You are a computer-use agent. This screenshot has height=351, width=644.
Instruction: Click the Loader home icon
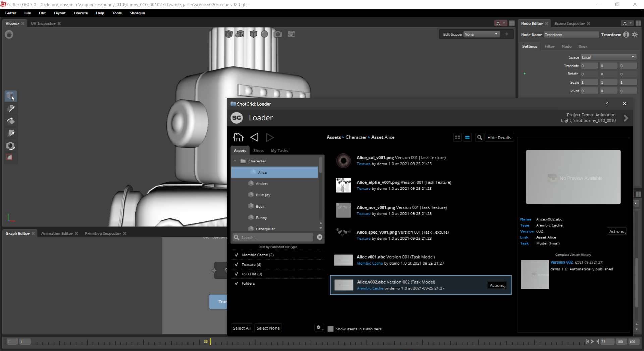[x=238, y=137]
